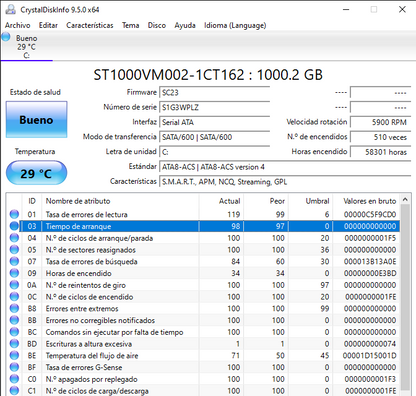Click the power-on hours field 58301 horas
Screen dimensions: 416x396
tap(380, 152)
